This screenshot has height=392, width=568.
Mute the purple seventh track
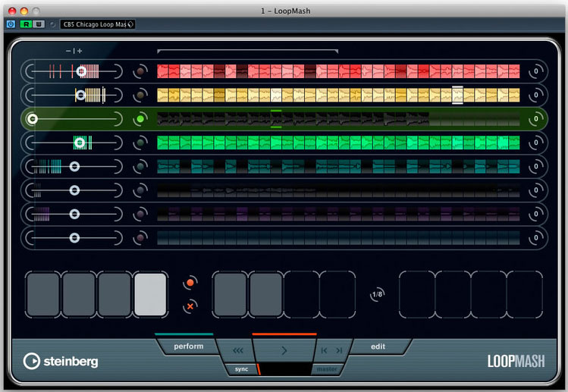(140, 214)
